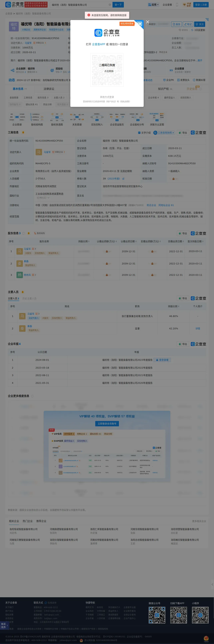214x644 pixels.
Task: Open the 关系图谱 thumbnail
Action: (x=77, y=119)
